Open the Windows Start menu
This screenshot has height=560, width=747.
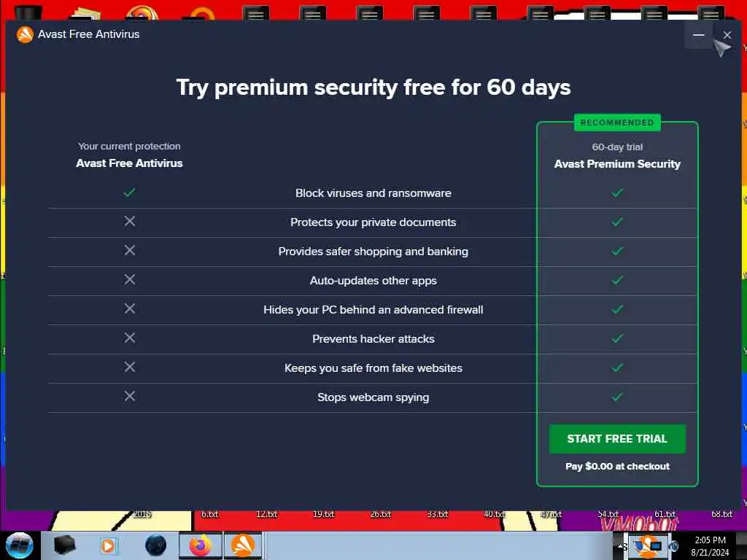(19, 545)
